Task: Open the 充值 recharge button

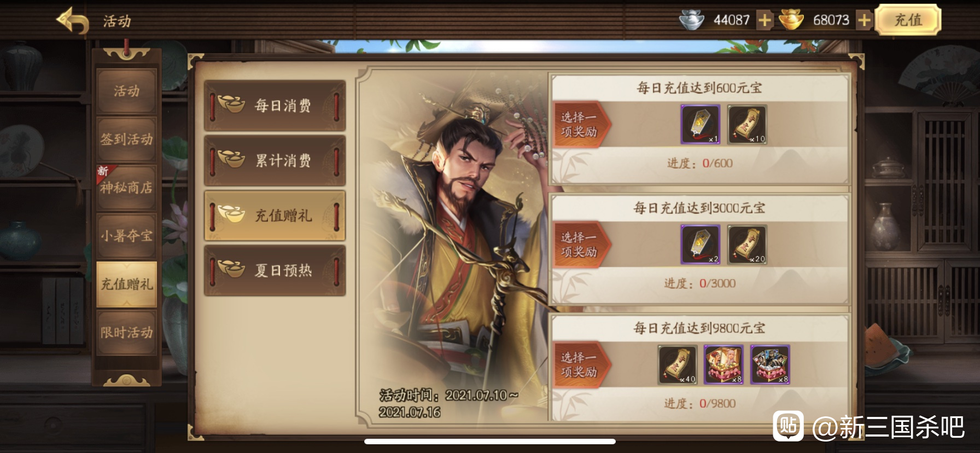Action: [x=908, y=20]
